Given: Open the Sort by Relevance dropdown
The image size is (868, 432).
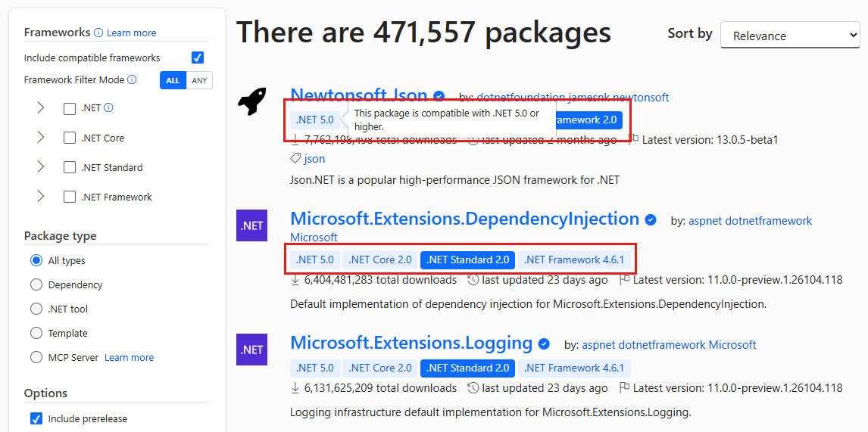Looking at the screenshot, I should (790, 36).
